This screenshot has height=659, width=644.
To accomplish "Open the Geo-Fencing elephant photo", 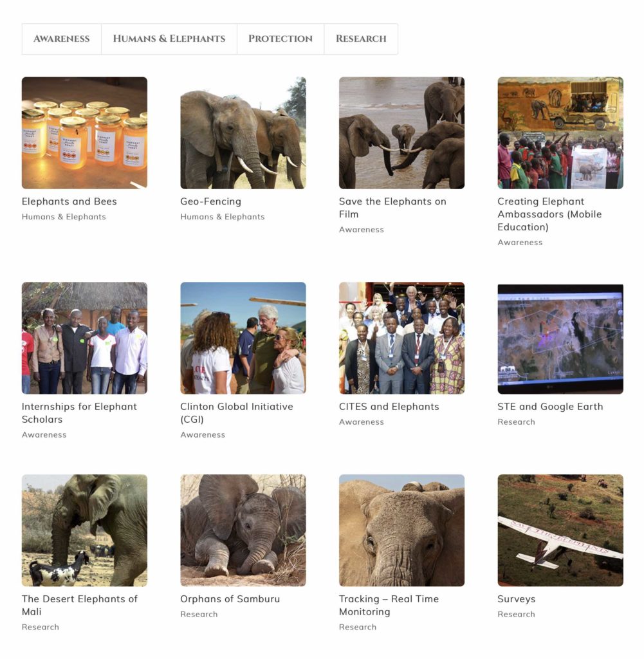I will tap(243, 133).
